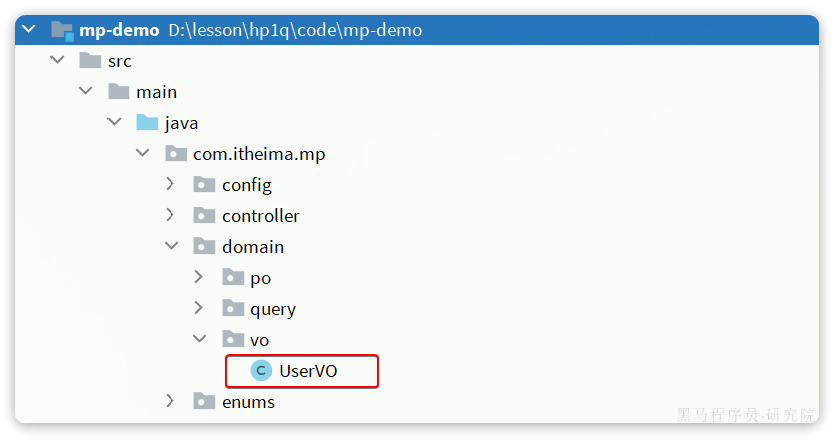Viewport: 834px width, 440px height.
Task: Click the src folder icon
Action: (91, 61)
